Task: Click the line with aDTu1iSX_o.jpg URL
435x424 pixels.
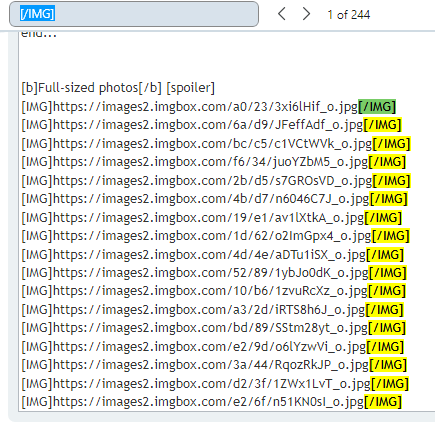Action: coord(213,255)
